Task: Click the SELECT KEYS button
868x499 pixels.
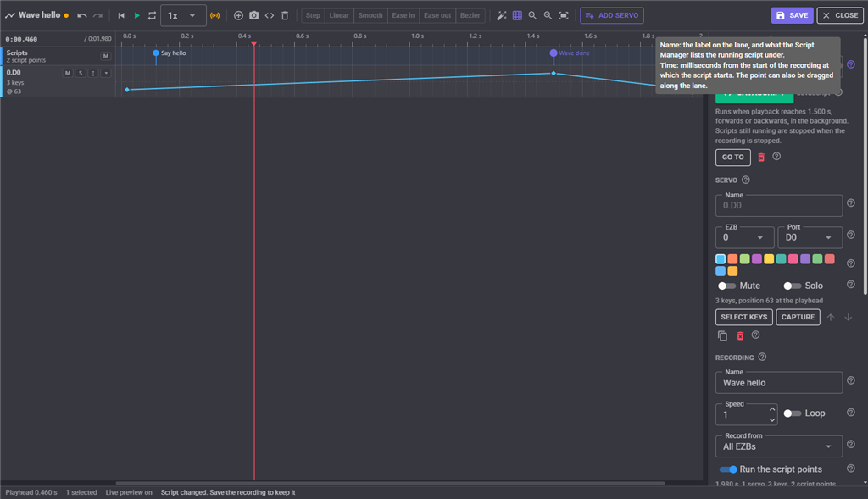Action: point(743,317)
